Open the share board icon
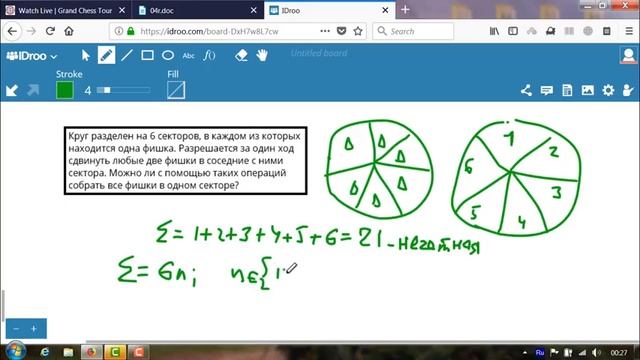This screenshot has width=640, height=360. (526, 90)
